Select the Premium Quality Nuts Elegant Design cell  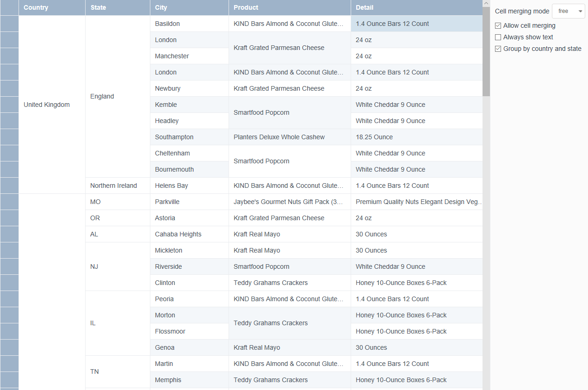tap(416, 202)
